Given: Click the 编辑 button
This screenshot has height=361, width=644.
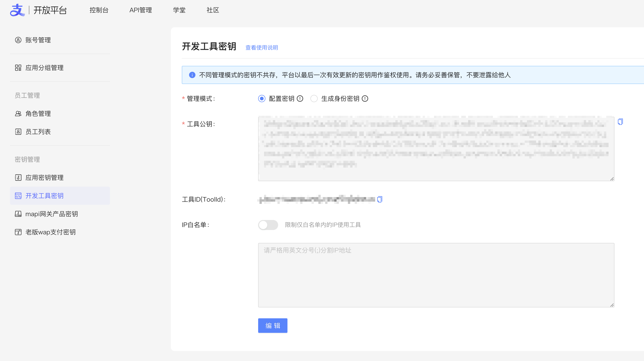Looking at the screenshot, I should pyautogui.click(x=272, y=326).
